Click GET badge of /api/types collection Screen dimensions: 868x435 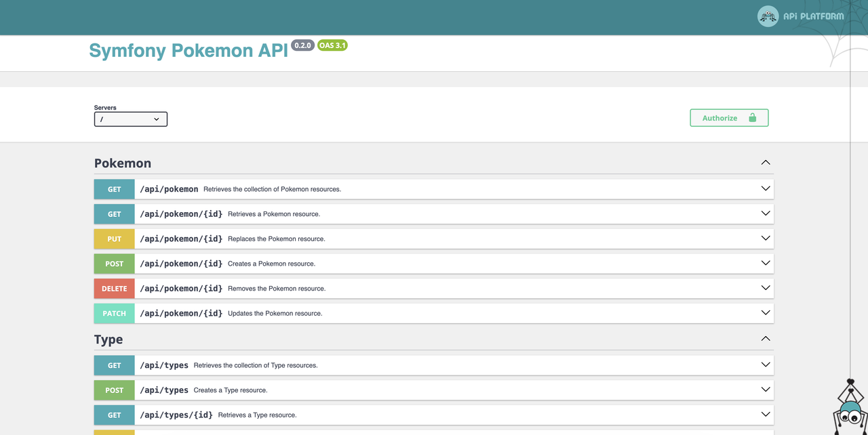[115, 365]
